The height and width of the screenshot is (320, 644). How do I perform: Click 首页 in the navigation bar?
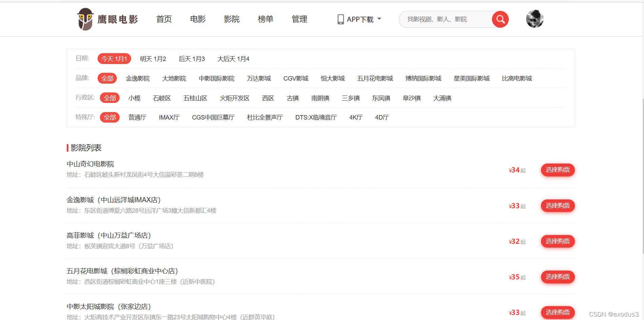pos(164,19)
